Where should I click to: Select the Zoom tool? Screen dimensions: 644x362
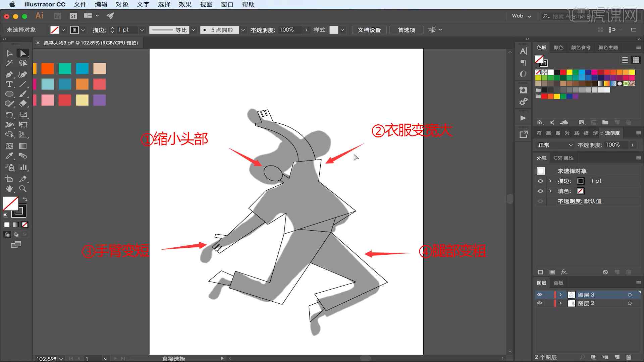[23, 189]
